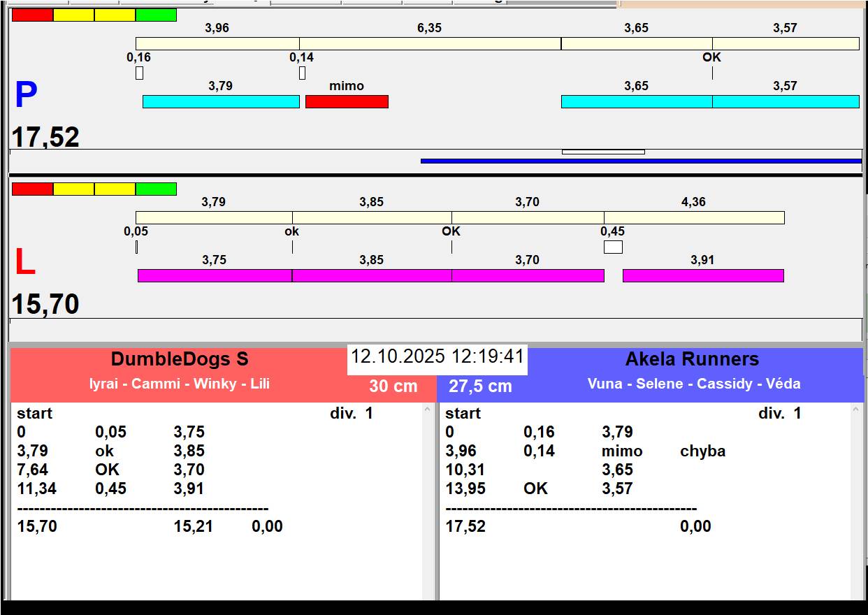The height and width of the screenshot is (615, 868).
Task: Click scroll-up arrow in Akela Runners results list
Action: pos(857,410)
